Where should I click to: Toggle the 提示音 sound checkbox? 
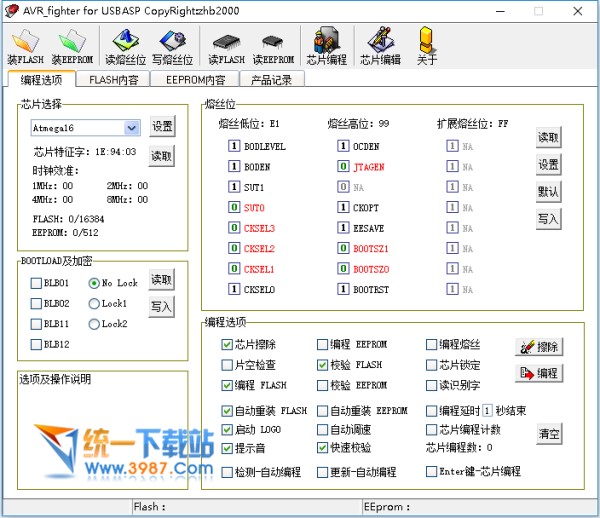coord(227,448)
